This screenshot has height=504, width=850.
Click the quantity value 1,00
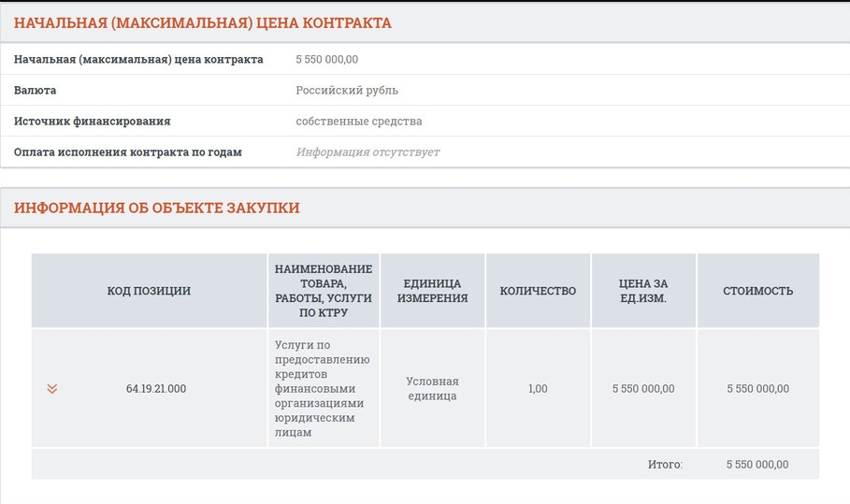pyautogui.click(x=538, y=389)
